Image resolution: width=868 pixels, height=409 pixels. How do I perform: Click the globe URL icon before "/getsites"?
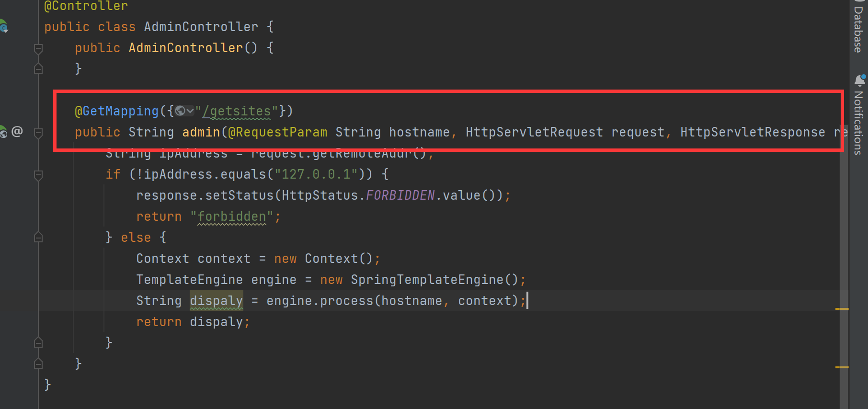[x=180, y=111]
